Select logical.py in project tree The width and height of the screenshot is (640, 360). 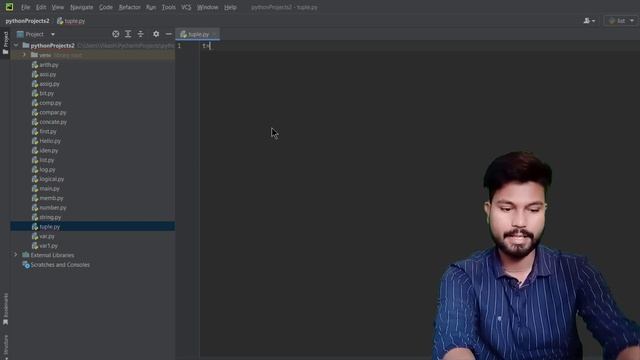(51, 179)
